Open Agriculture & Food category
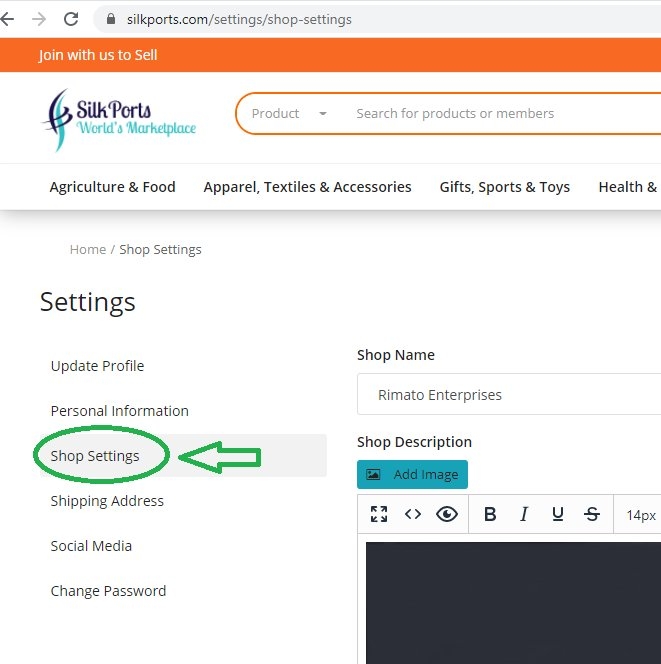Screen dimensions: 661x664 click(113, 187)
